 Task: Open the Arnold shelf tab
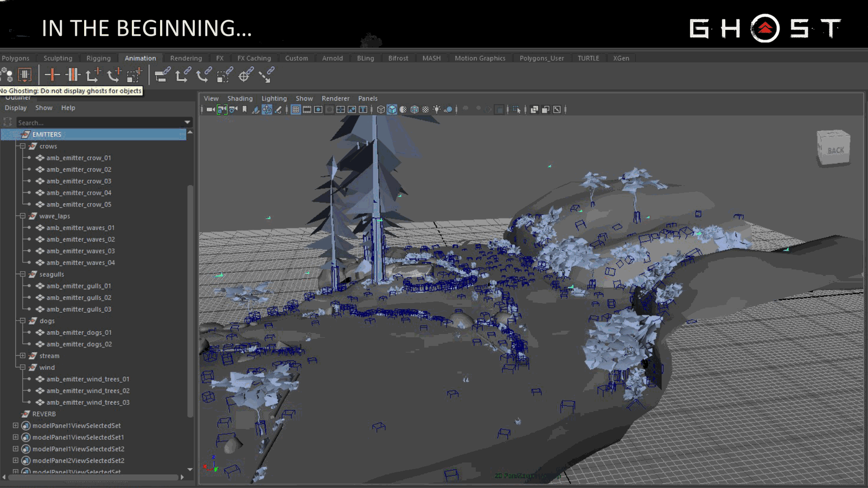click(x=333, y=58)
